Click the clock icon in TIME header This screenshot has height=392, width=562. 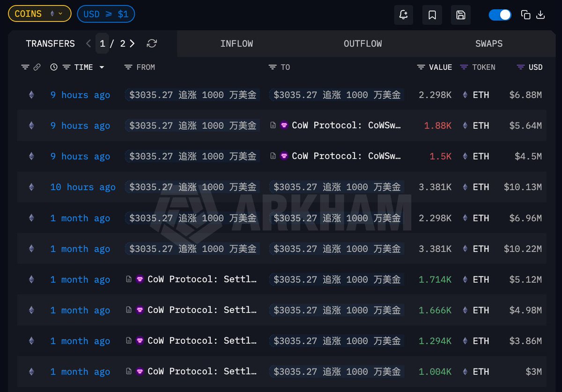pos(54,67)
